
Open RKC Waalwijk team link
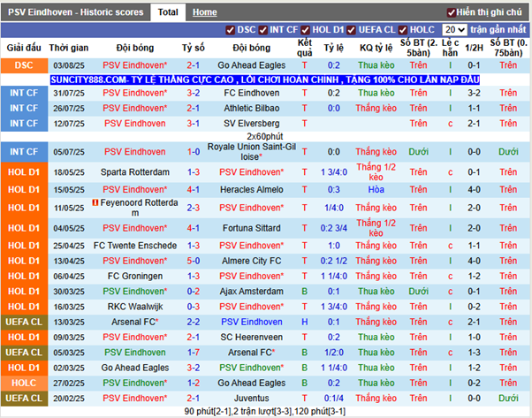point(135,307)
